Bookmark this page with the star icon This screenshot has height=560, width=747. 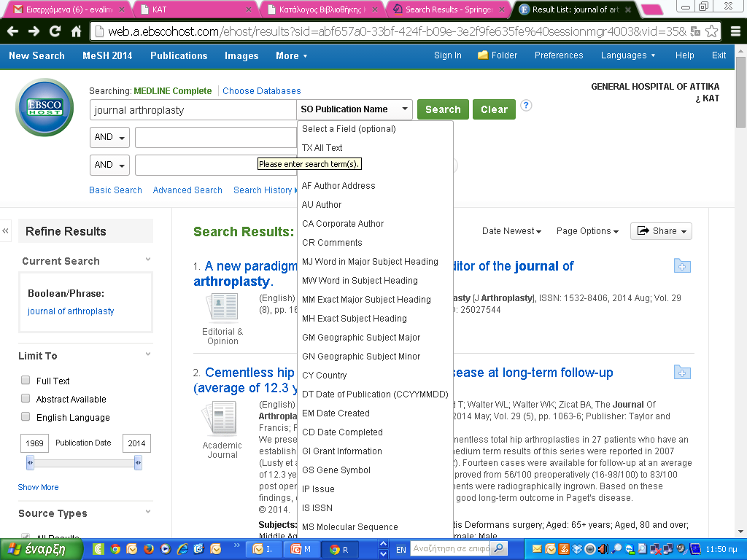[x=712, y=31]
